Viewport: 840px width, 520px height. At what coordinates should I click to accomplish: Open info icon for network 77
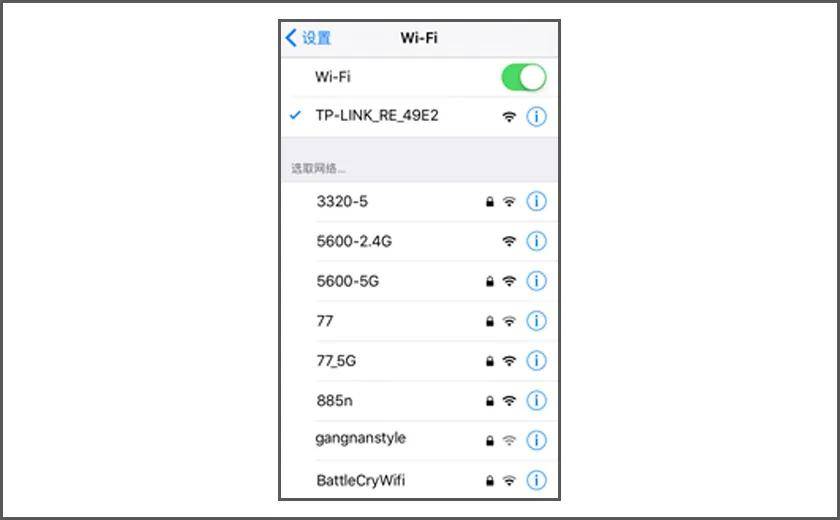click(x=536, y=321)
